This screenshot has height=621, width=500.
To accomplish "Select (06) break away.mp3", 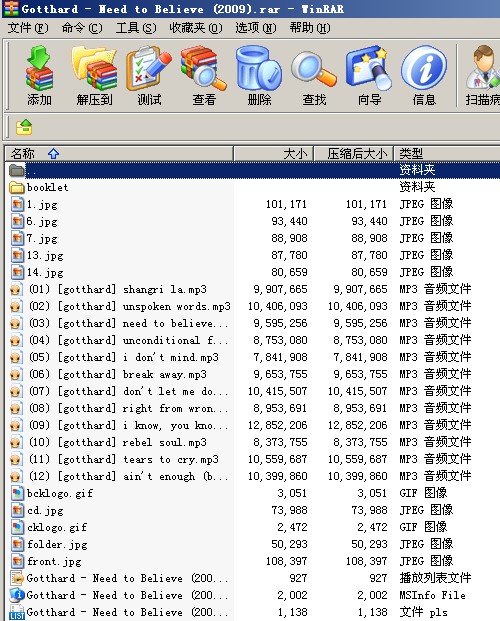I will (x=118, y=375).
